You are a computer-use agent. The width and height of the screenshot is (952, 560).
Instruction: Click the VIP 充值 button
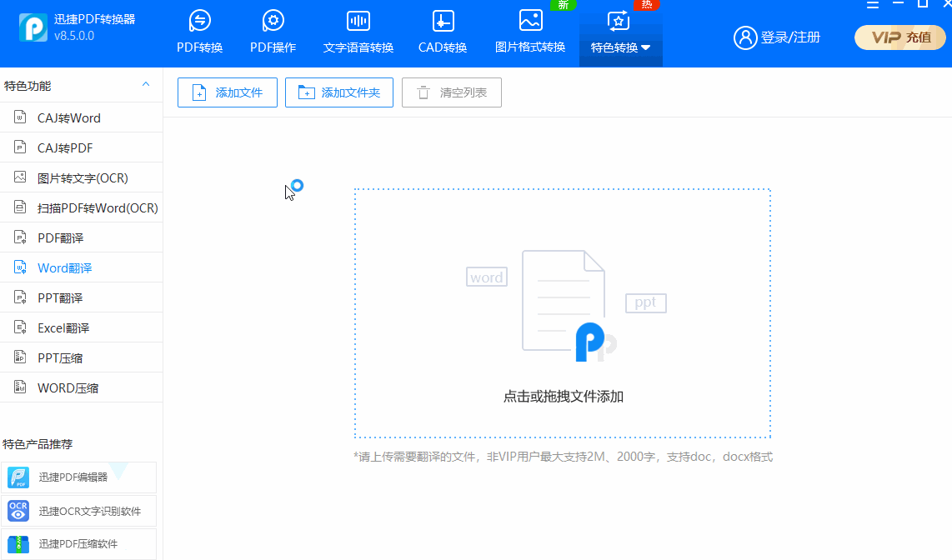coord(899,37)
